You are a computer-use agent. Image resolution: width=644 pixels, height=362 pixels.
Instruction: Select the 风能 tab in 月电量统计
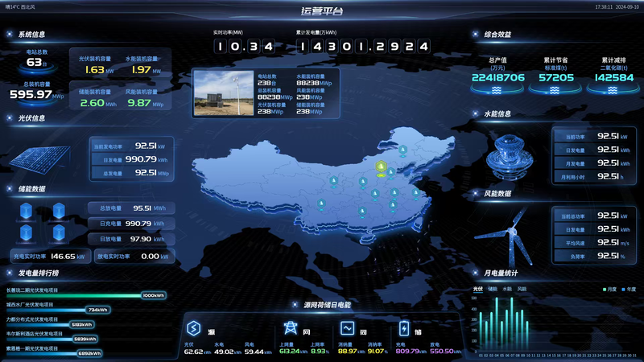click(522, 288)
